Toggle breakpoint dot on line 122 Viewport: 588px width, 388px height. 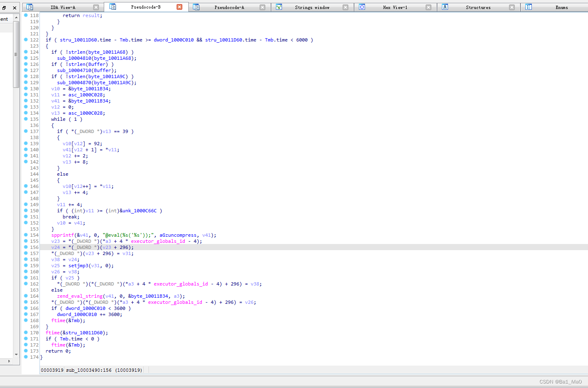[26, 39]
